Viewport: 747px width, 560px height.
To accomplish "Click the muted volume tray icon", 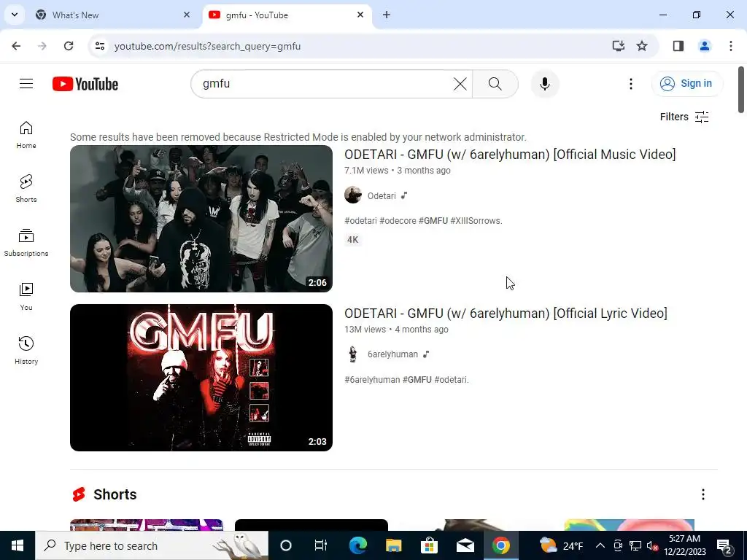I will (652, 545).
